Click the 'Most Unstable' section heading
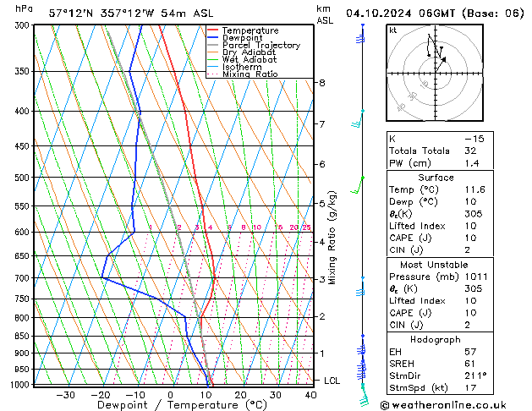This screenshot has width=532, height=411. (x=434, y=265)
